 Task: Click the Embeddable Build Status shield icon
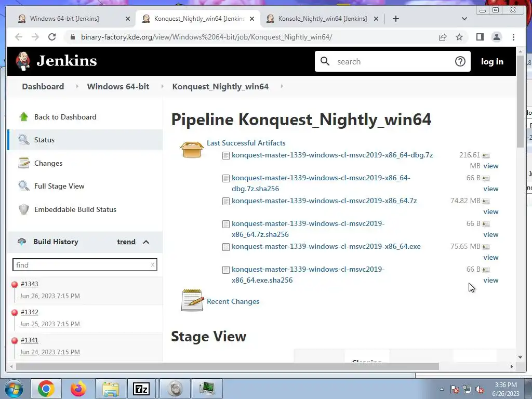click(x=24, y=209)
